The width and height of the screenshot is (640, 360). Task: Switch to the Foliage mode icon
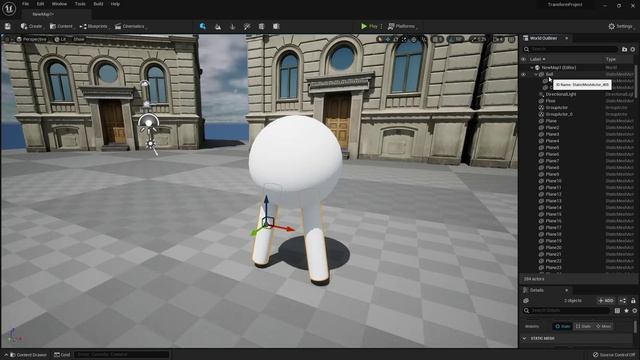click(x=232, y=26)
